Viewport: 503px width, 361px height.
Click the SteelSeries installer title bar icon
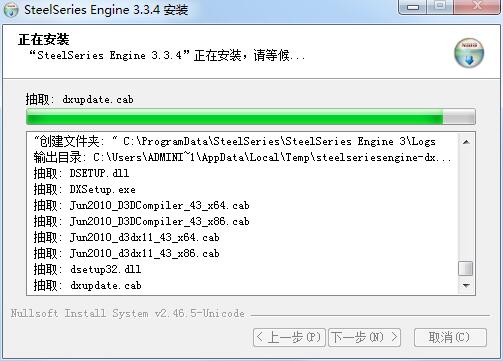coord(11,10)
